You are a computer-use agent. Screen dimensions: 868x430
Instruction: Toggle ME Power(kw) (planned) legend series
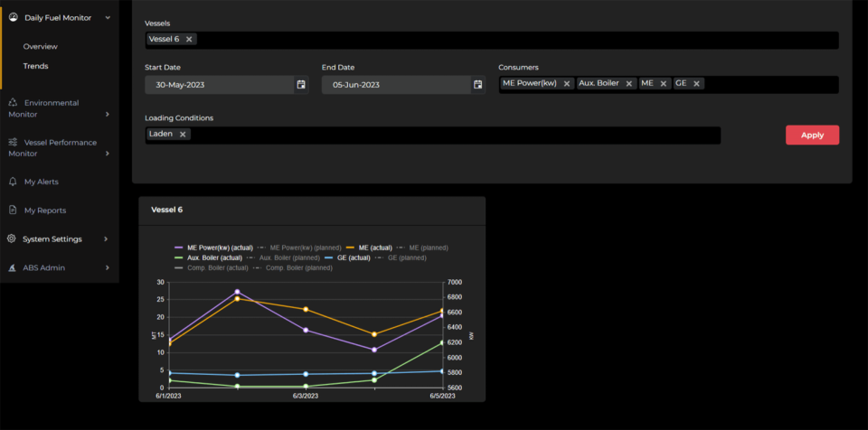click(299, 248)
